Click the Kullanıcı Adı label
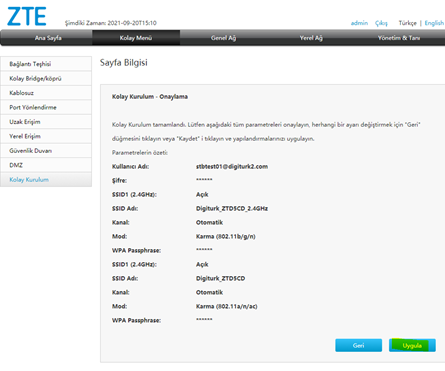The width and height of the screenshot is (445, 371). 130,166
